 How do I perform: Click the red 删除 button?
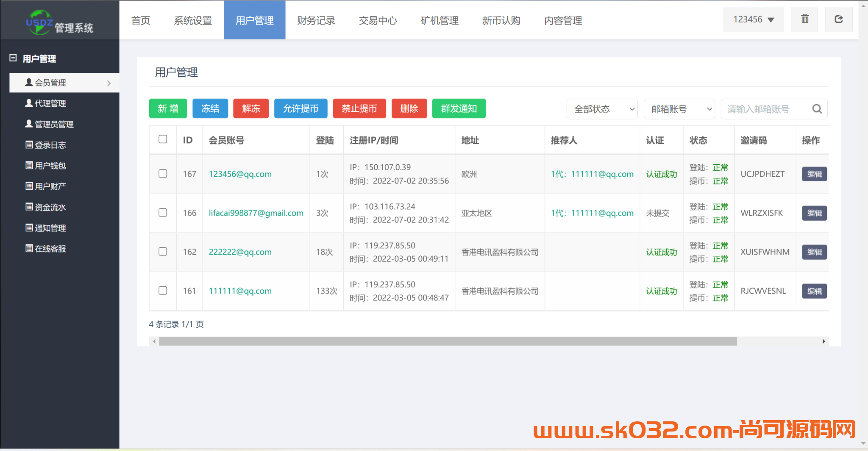(x=409, y=108)
